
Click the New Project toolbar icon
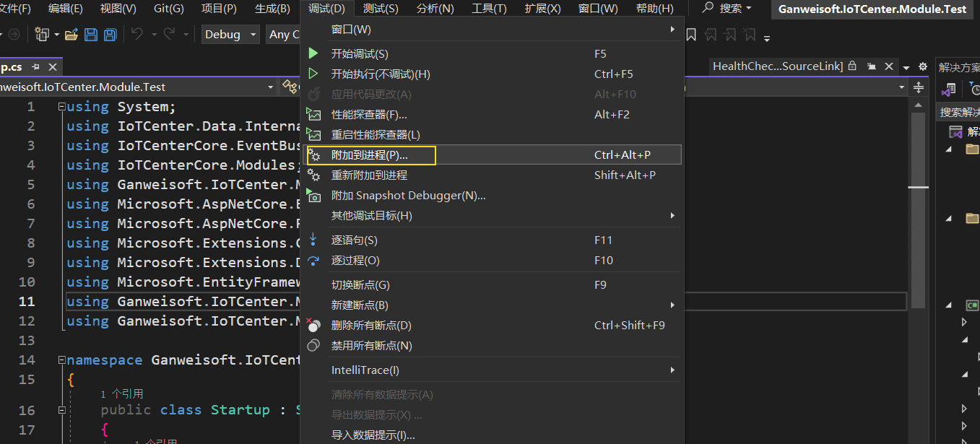tap(41, 35)
